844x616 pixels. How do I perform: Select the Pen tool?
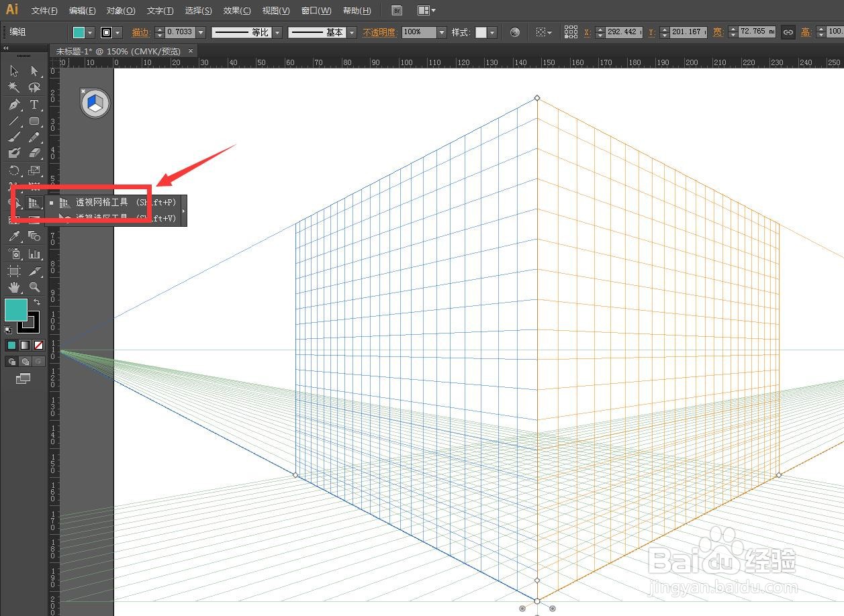[x=14, y=105]
